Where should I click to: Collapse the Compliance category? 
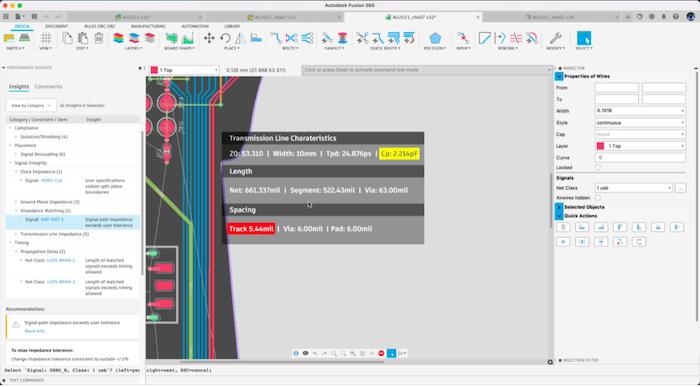(x=10, y=128)
